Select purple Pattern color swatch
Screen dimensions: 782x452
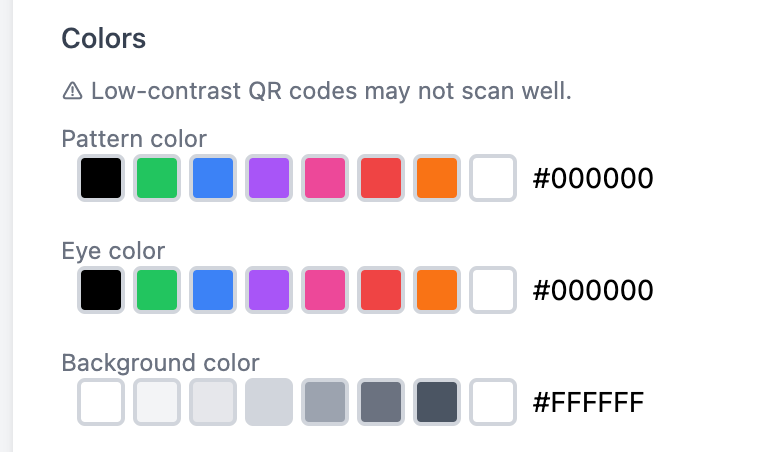click(x=269, y=178)
